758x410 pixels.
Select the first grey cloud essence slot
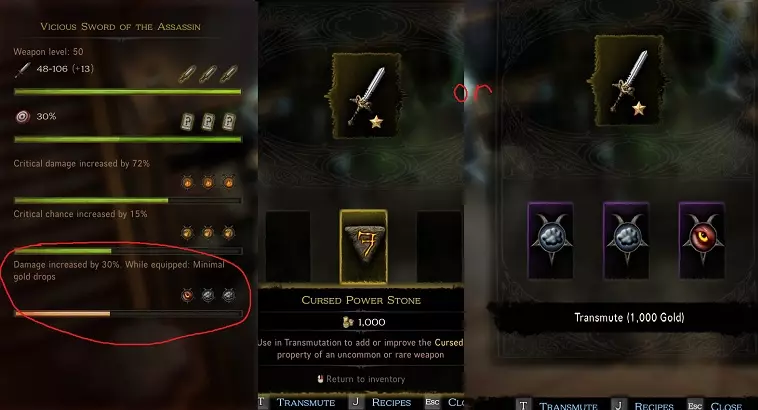tap(551, 240)
